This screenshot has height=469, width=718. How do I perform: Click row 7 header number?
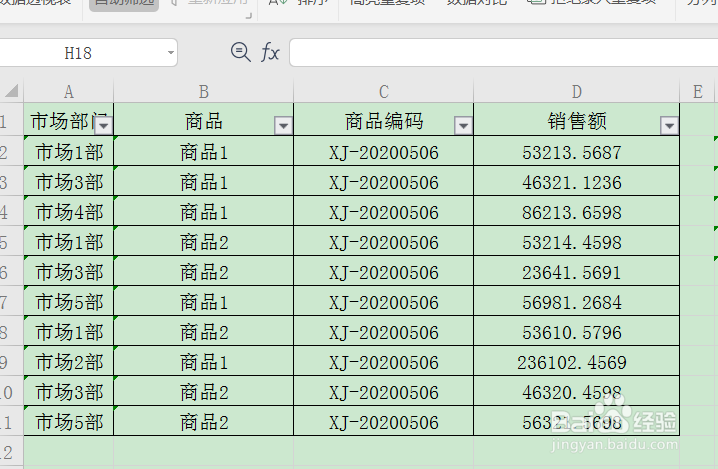point(9,301)
